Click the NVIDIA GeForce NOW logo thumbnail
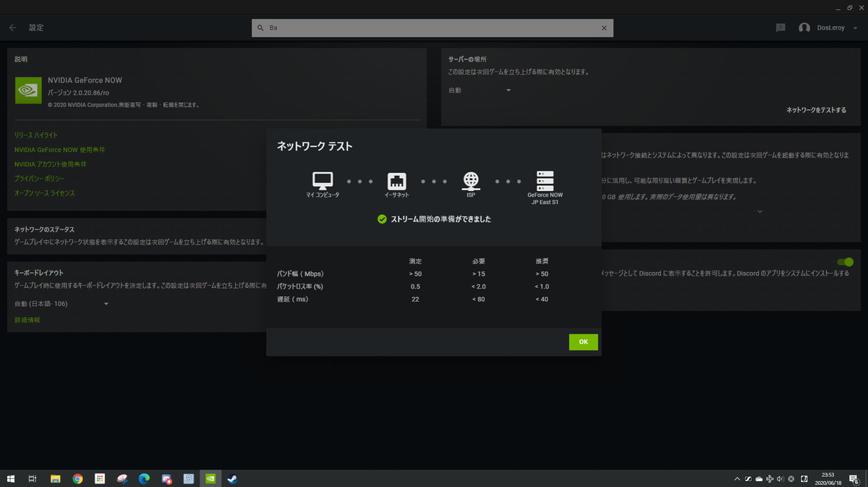The image size is (868, 487). (x=28, y=90)
